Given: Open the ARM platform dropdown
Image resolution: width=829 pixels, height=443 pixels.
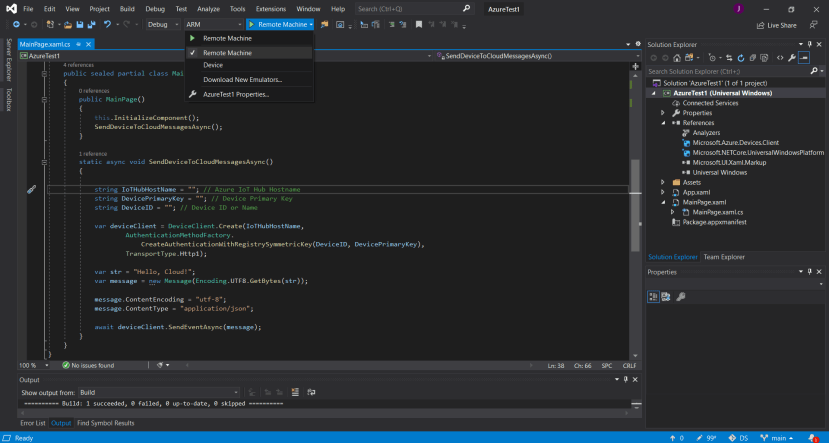Looking at the screenshot, I should [x=213, y=24].
